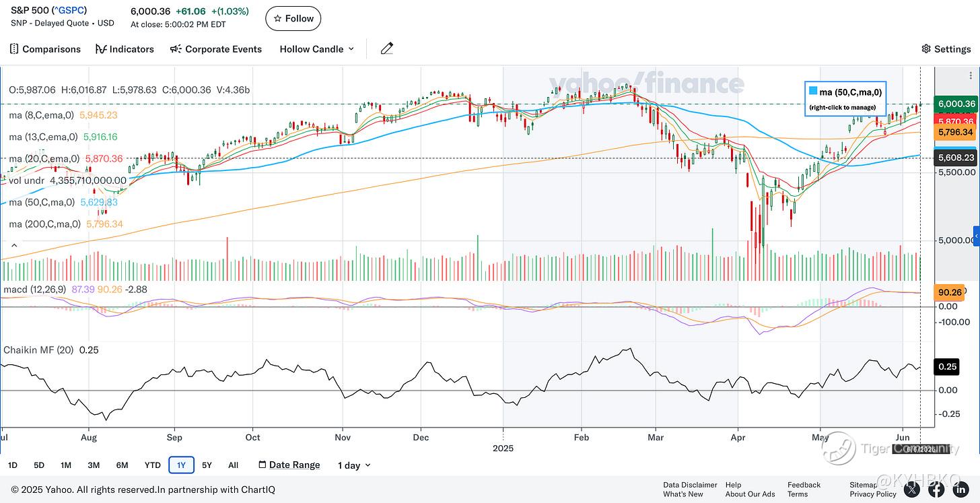Select the YTD range

152,465
